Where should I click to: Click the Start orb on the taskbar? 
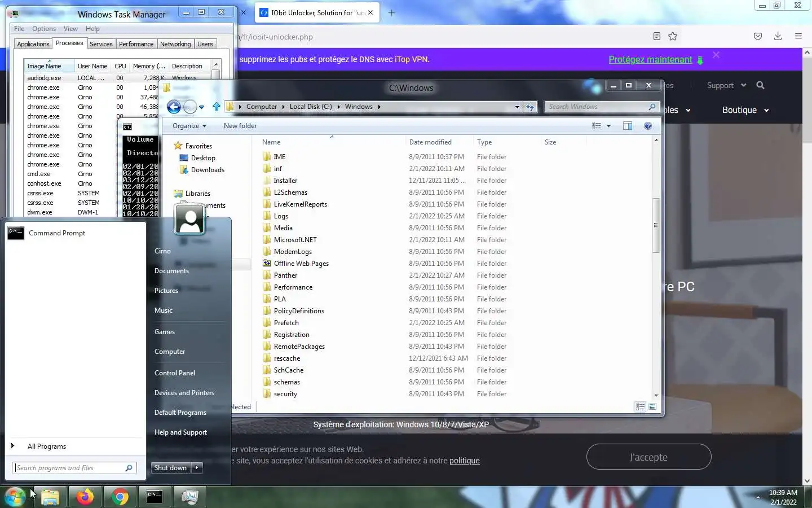(x=15, y=497)
